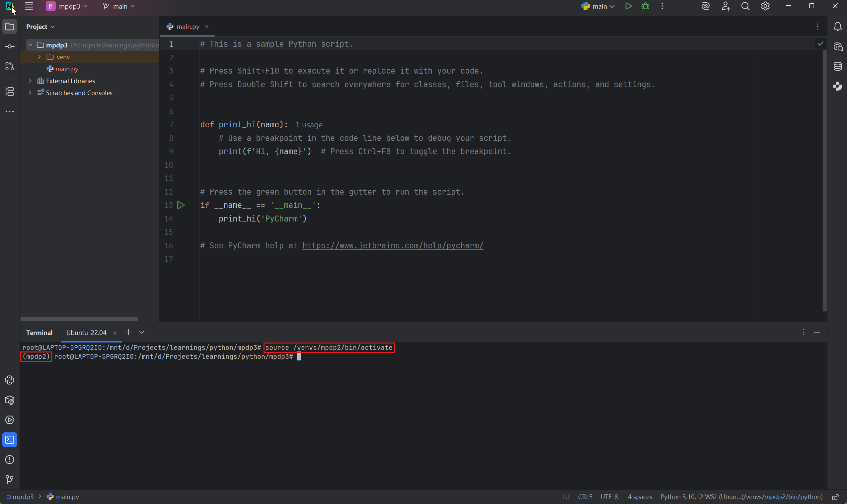Click the Debug bug icon
This screenshot has width=847, height=504.
[645, 6]
